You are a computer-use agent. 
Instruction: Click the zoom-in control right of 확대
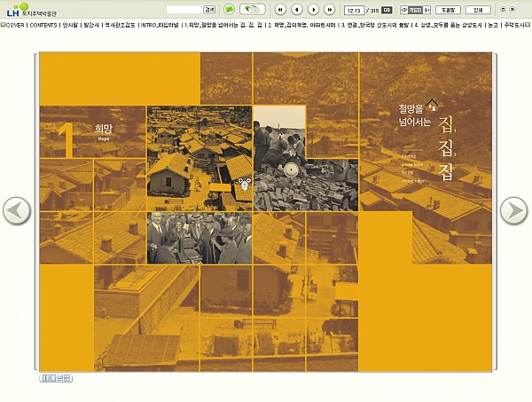tap(426, 10)
